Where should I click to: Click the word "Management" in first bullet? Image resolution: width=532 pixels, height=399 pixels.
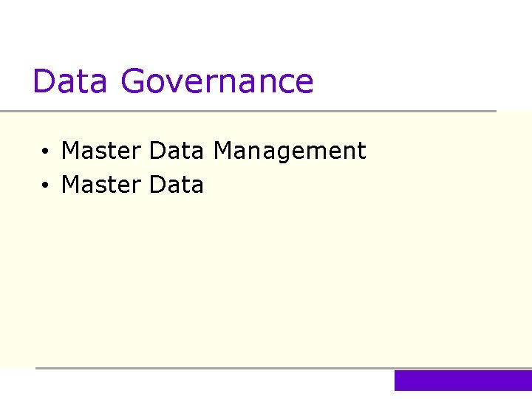click(x=289, y=151)
